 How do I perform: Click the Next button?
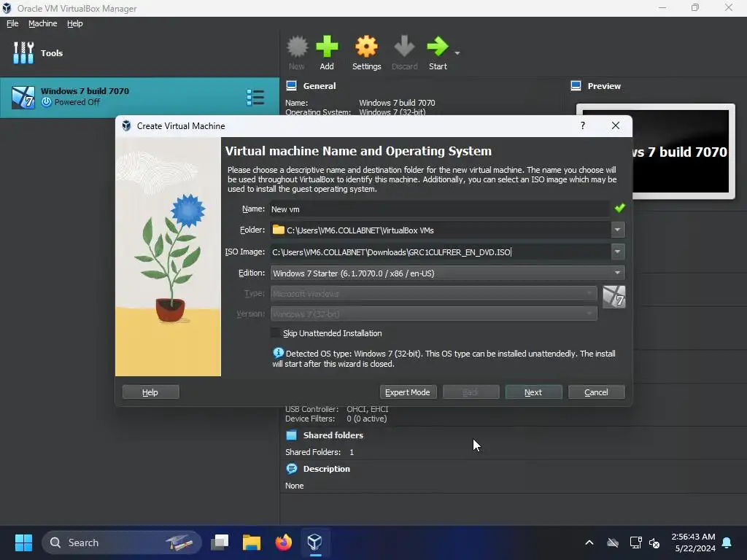[533, 392]
